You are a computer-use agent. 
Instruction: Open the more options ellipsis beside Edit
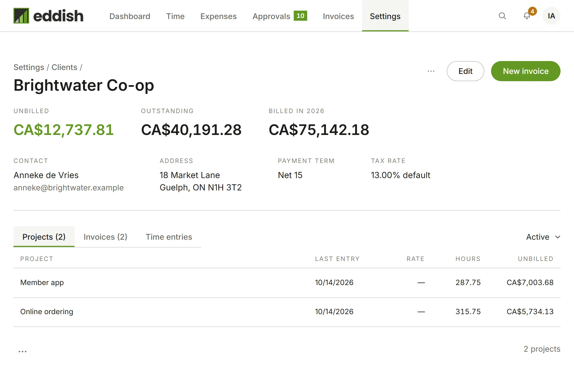[431, 71]
